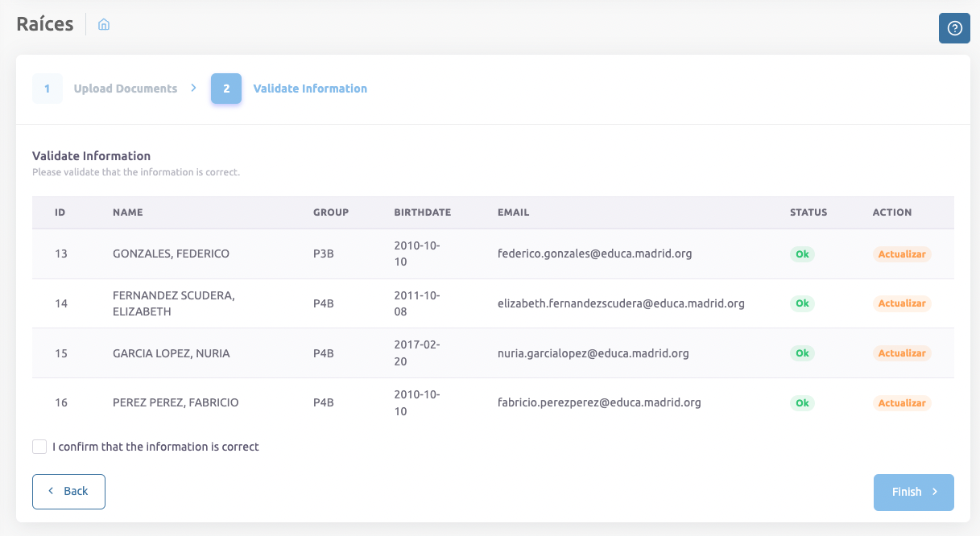Viewport: 980px width, 536px height.
Task: Select nuria.garcialopez@educa.madrid.org email cell
Action: point(593,353)
